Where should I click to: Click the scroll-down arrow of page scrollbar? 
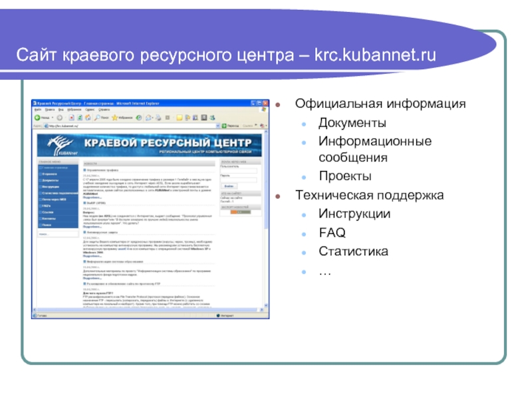click(266, 306)
